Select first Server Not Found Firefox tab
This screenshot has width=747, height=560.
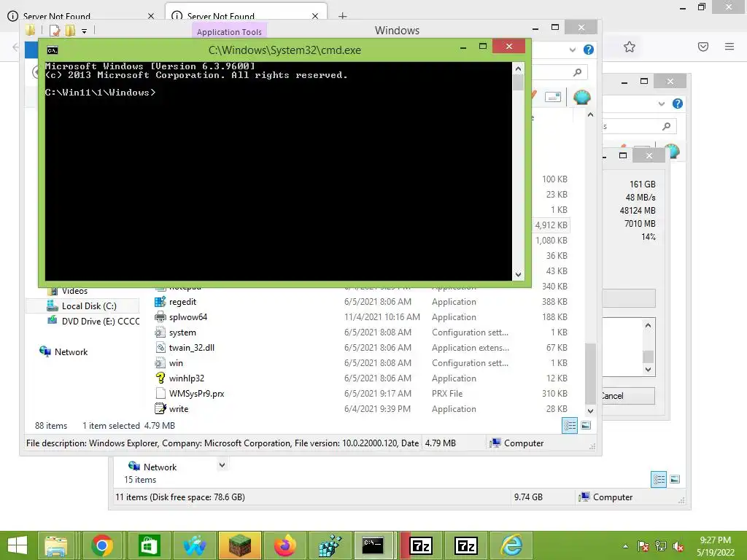point(81,16)
